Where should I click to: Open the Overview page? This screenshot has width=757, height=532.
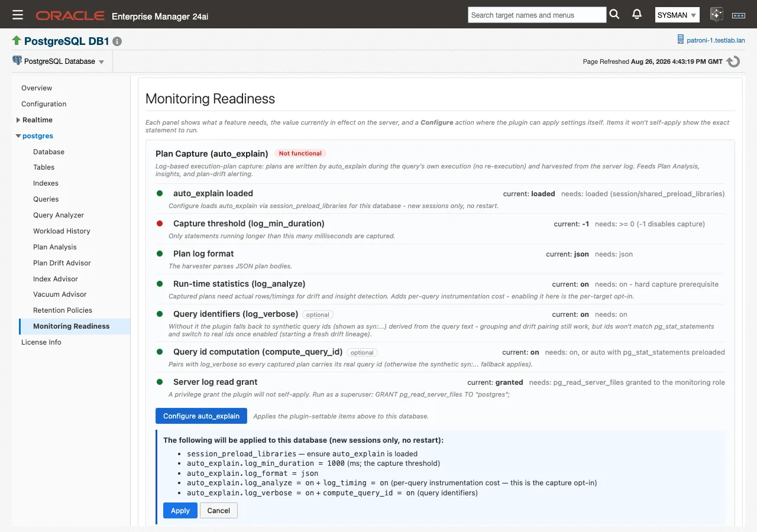pos(37,88)
